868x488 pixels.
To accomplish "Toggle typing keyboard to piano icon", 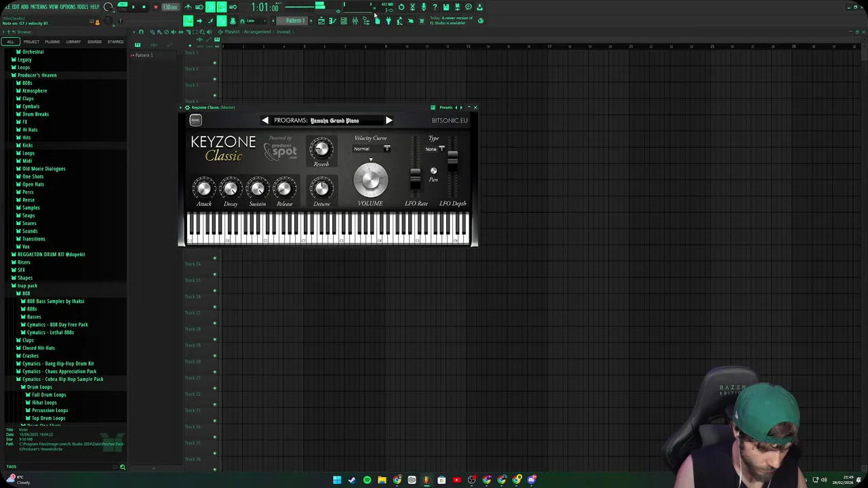I will 188,21.
